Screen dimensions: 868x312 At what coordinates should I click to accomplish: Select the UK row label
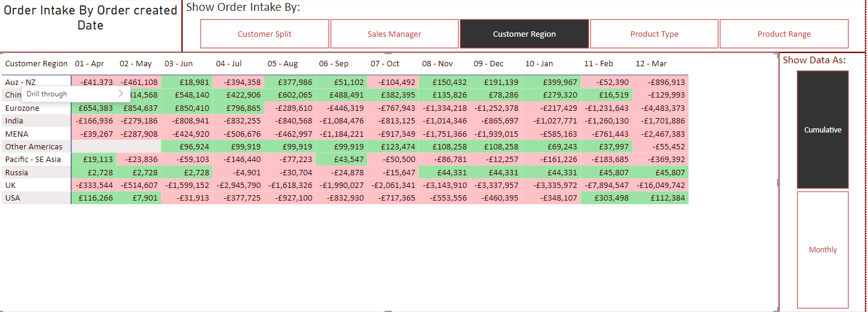10,186
